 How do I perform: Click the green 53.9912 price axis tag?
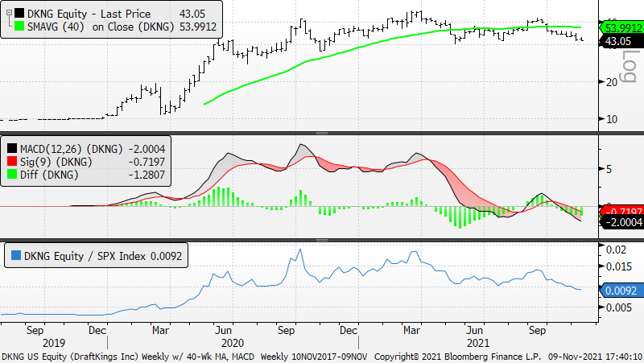click(621, 28)
